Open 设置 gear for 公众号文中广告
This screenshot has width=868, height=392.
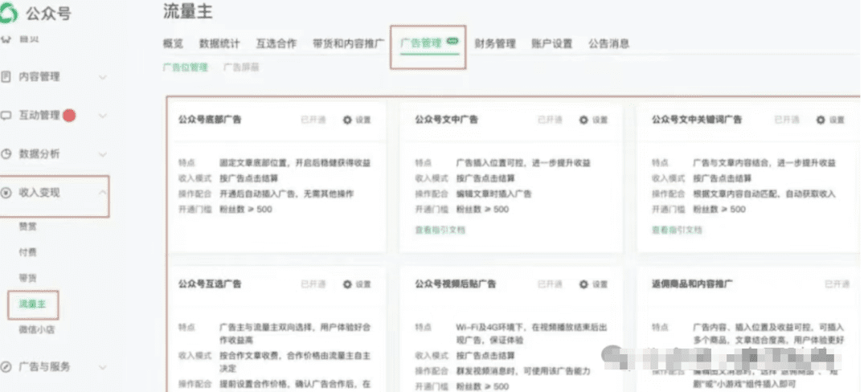(584, 120)
